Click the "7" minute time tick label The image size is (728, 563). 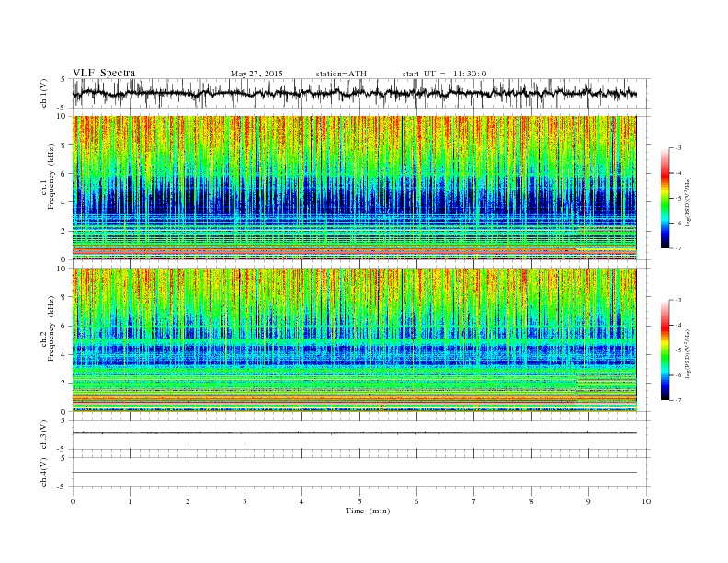point(474,501)
